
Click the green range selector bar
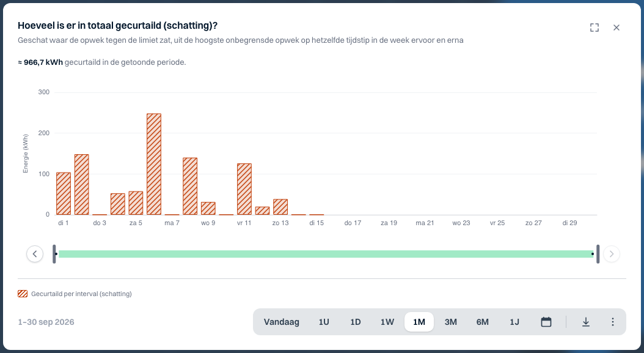pyautogui.click(x=326, y=254)
